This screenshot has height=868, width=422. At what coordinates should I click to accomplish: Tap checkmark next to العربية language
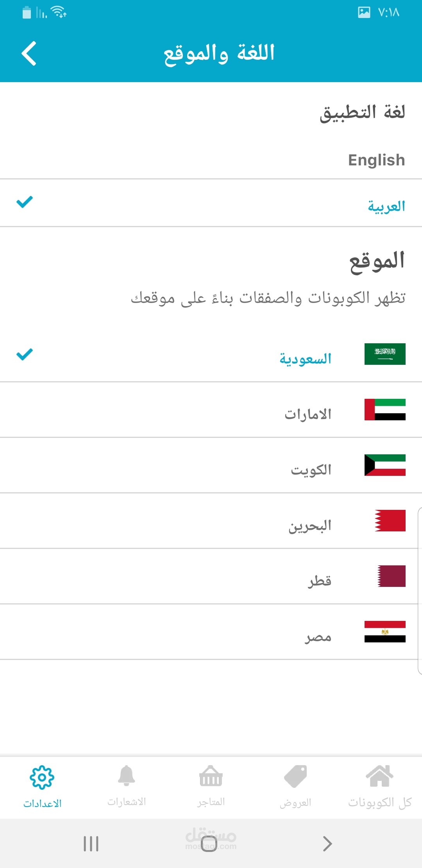coord(25,202)
